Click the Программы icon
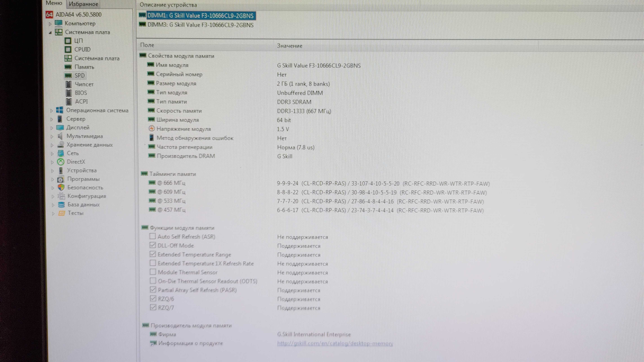Image resolution: width=644 pixels, height=362 pixels. [61, 179]
